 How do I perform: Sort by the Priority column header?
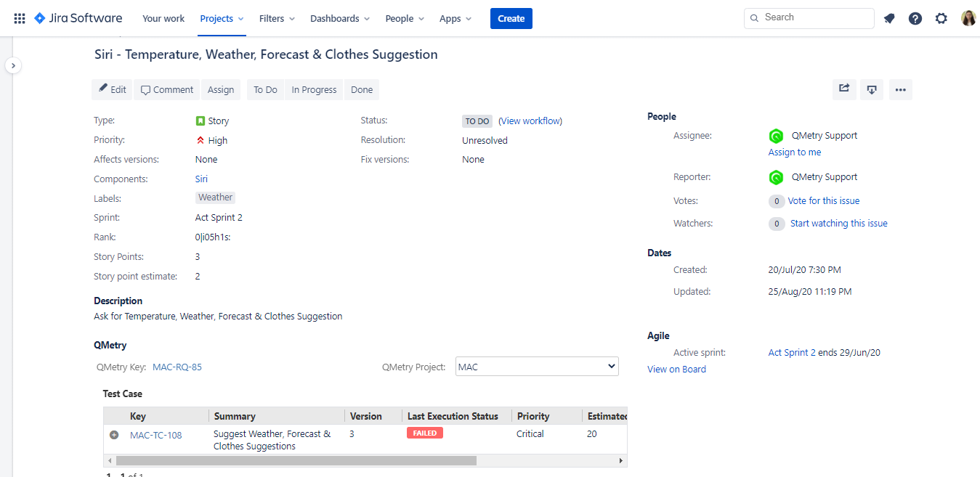(x=533, y=417)
